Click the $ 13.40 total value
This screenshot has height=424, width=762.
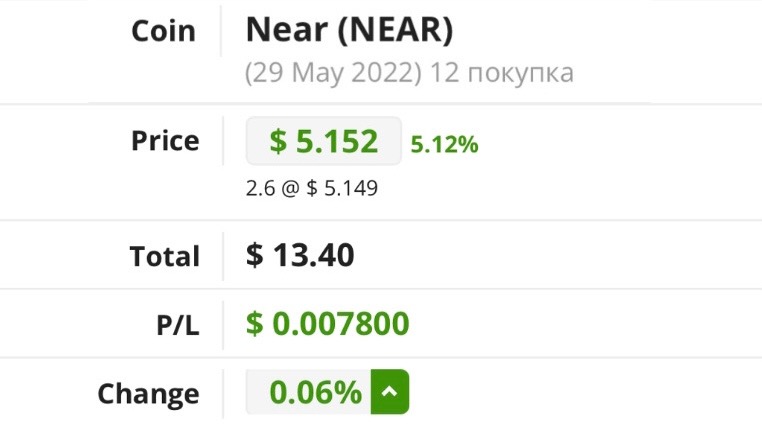(x=300, y=255)
